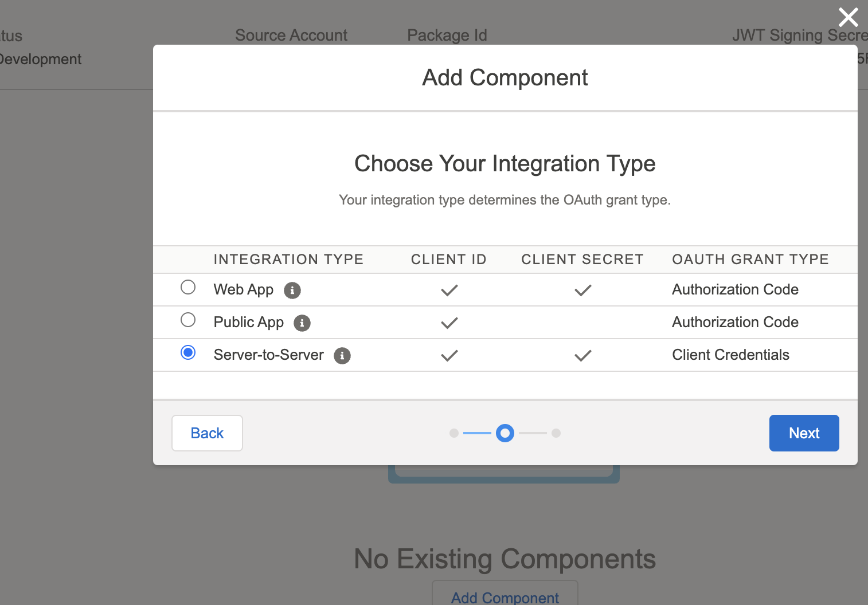
Task: Click the OAUTH GRANT TYPE column header
Action: 750,260
